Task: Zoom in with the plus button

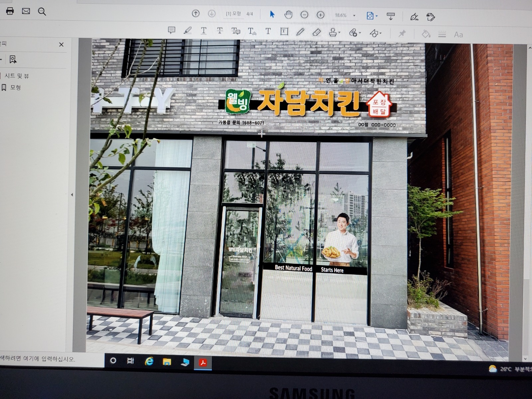Action: 321,15
